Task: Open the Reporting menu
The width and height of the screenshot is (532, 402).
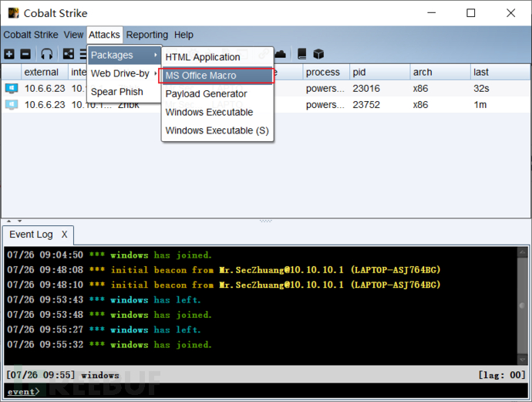Action: pyautogui.click(x=146, y=35)
